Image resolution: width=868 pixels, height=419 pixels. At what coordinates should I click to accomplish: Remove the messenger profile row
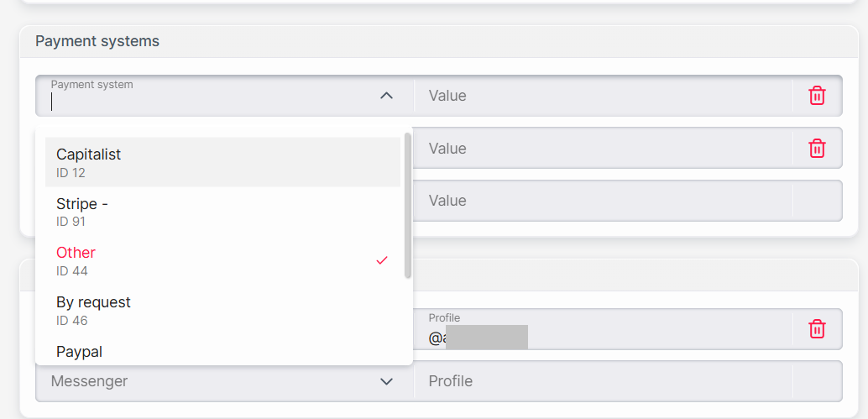coord(817,329)
